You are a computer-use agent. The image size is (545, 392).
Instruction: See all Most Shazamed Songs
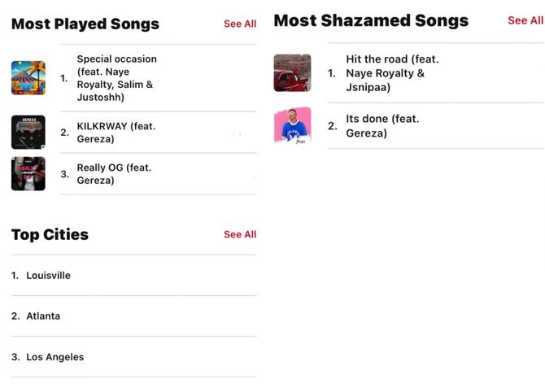coord(525,20)
